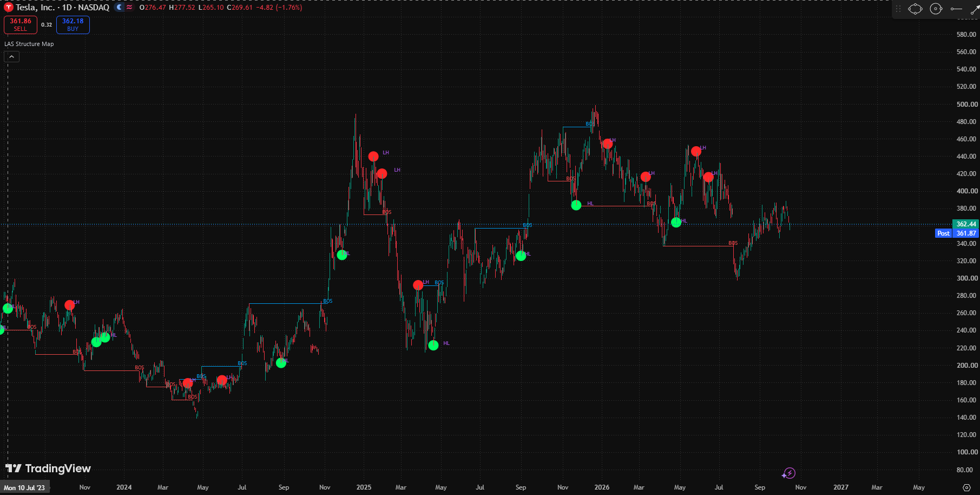Click the 2025 label on time axis
Image resolution: width=980 pixels, height=495 pixels.
[364, 487]
